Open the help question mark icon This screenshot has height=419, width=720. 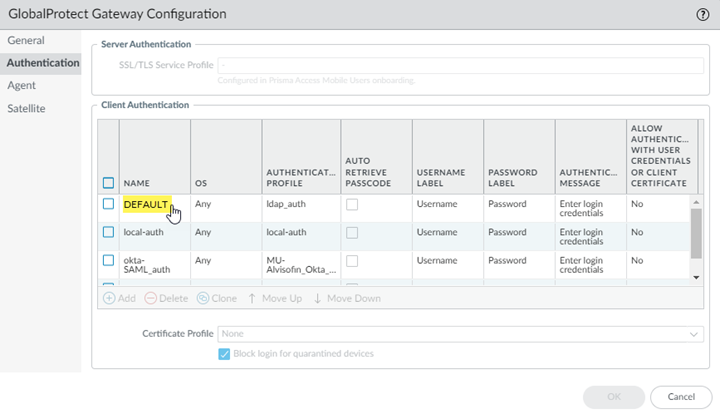(x=702, y=14)
